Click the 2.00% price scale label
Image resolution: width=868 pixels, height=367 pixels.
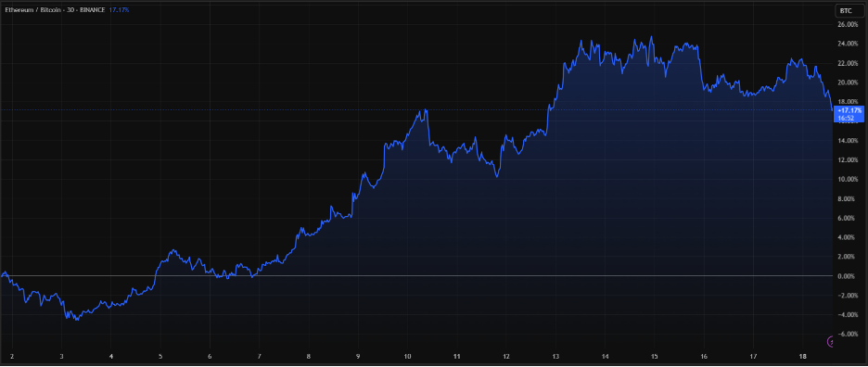click(x=849, y=257)
